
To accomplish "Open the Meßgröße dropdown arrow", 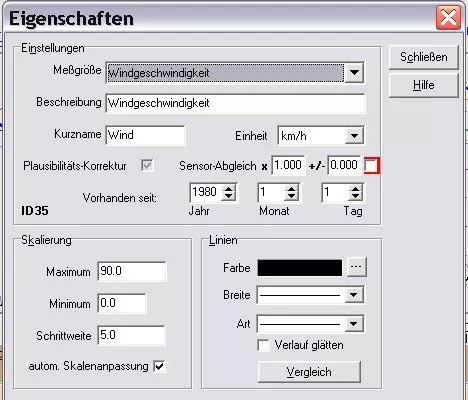I will click(x=354, y=72).
